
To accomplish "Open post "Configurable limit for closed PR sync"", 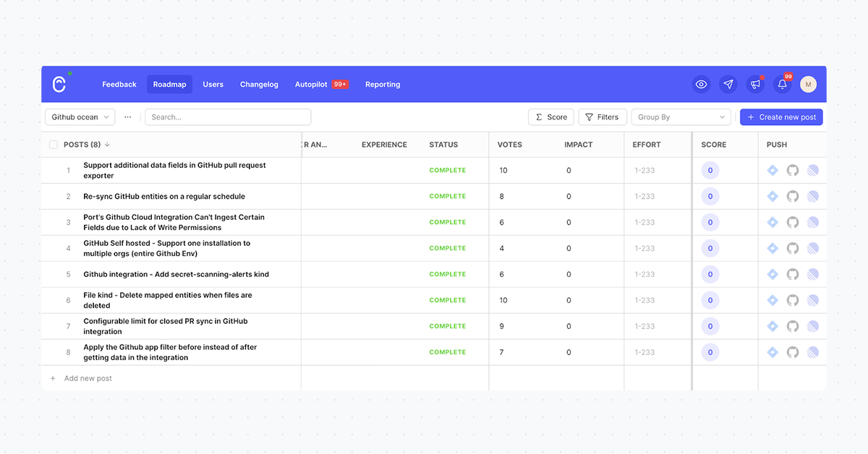I will pos(166,327).
